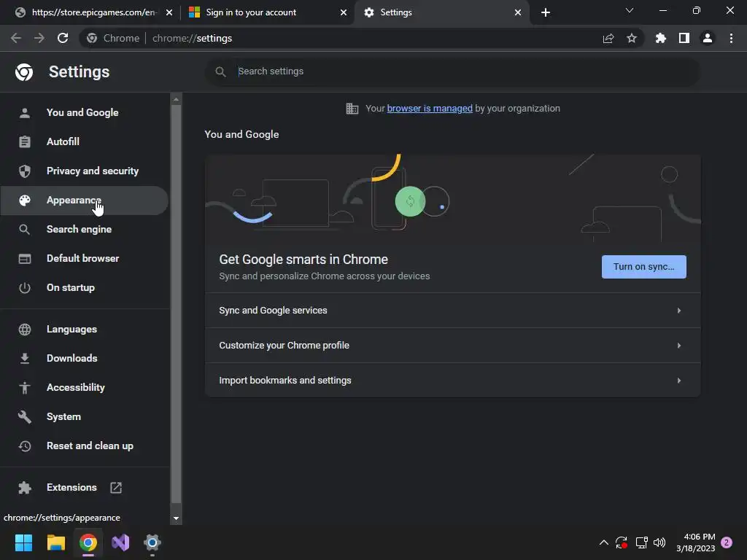Toggle the side panel icon
The width and height of the screenshot is (747, 560).
684,38
